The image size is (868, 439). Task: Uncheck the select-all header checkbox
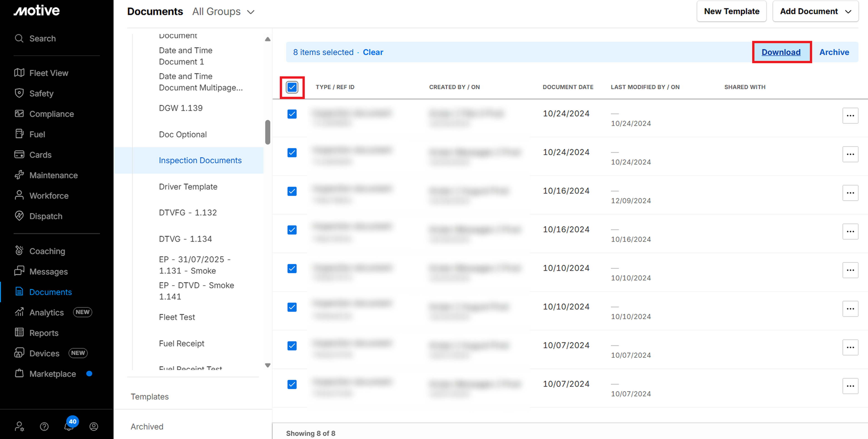pyautogui.click(x=292, y=87)
